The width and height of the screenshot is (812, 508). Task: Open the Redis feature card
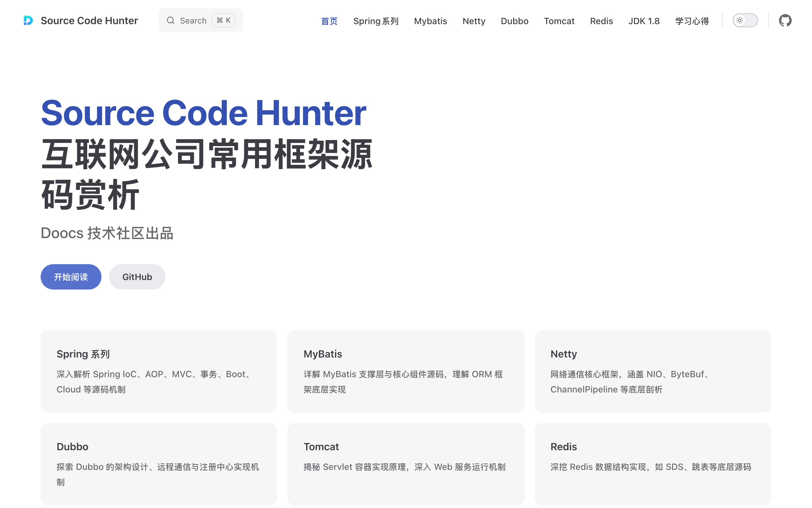point(653,464)
